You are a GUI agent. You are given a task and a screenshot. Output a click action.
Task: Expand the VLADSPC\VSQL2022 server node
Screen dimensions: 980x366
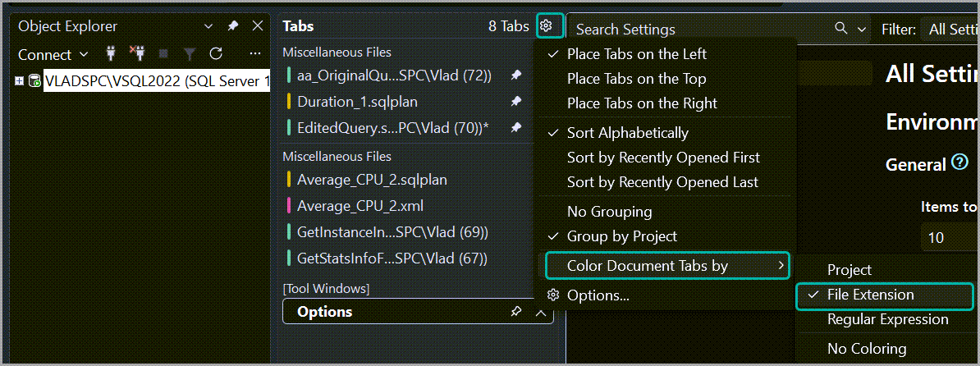coord(20,81)
